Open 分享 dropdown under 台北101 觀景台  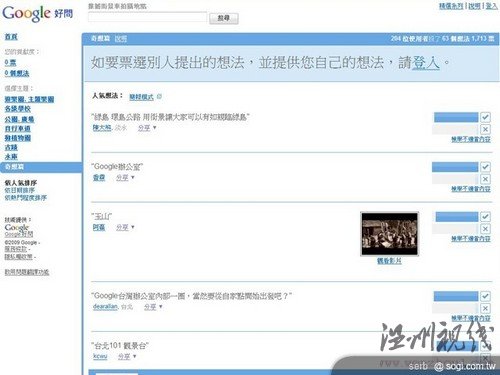127,357
